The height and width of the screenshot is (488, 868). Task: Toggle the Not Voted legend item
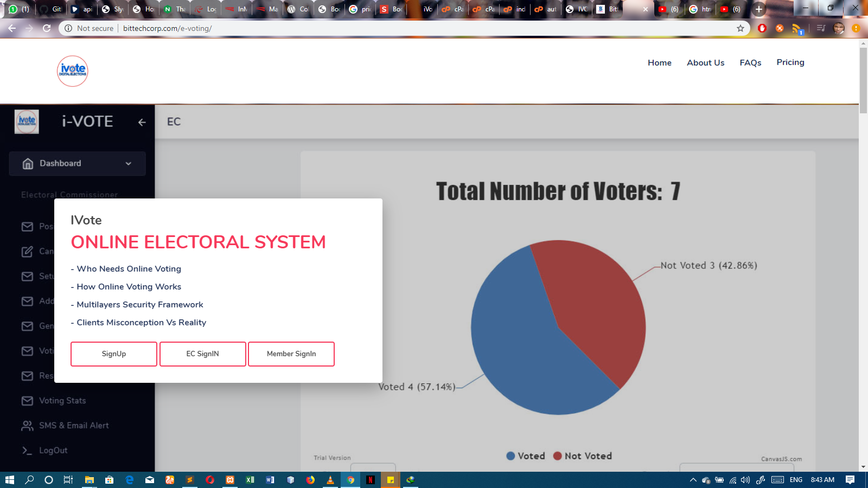click(x=582, y=456)
